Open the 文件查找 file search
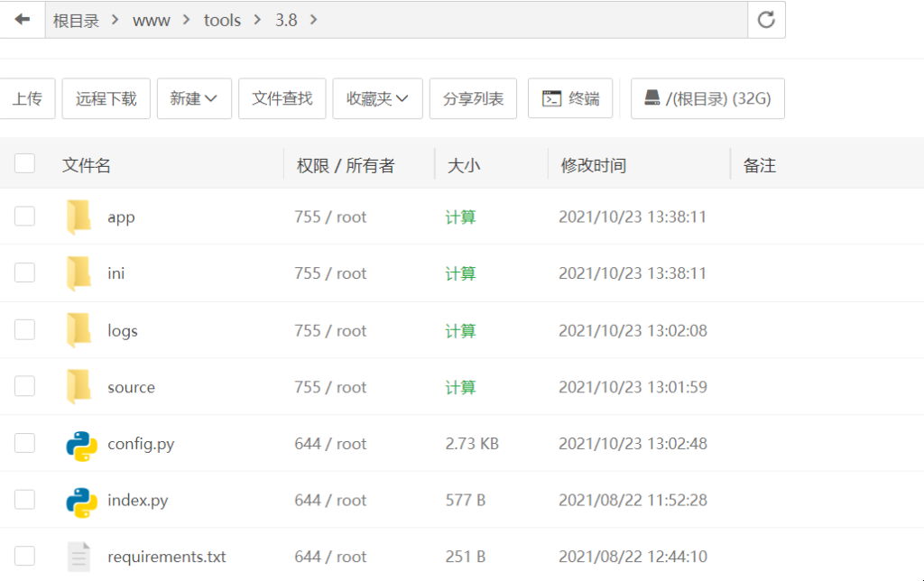Screen dimensions: 924x581 point(282,97)
